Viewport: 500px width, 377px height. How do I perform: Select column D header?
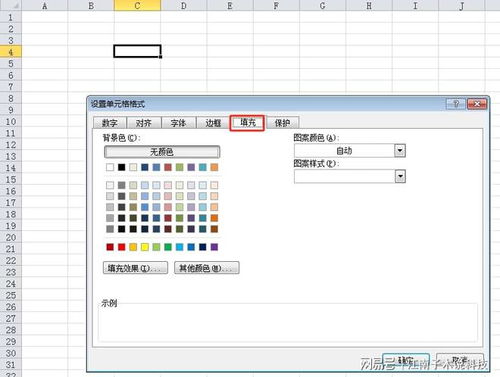coord(184,5)
